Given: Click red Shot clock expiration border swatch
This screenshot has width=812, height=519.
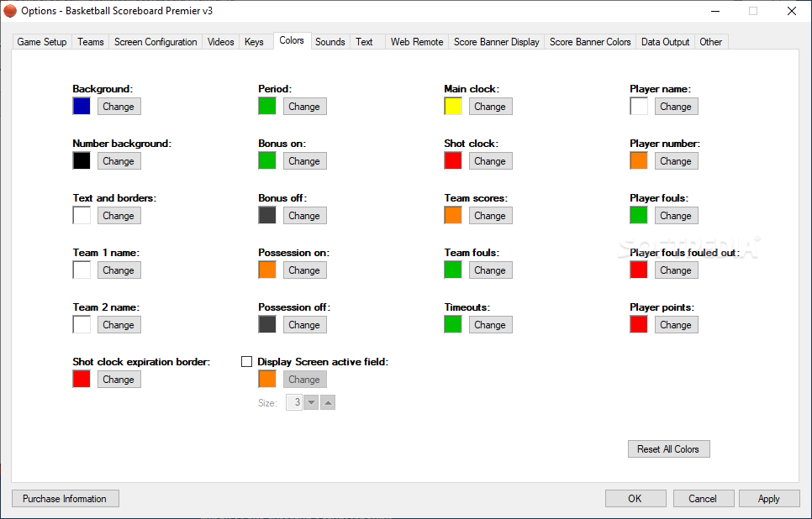Looking at the screenshot, I should click(x=82, y=380).
